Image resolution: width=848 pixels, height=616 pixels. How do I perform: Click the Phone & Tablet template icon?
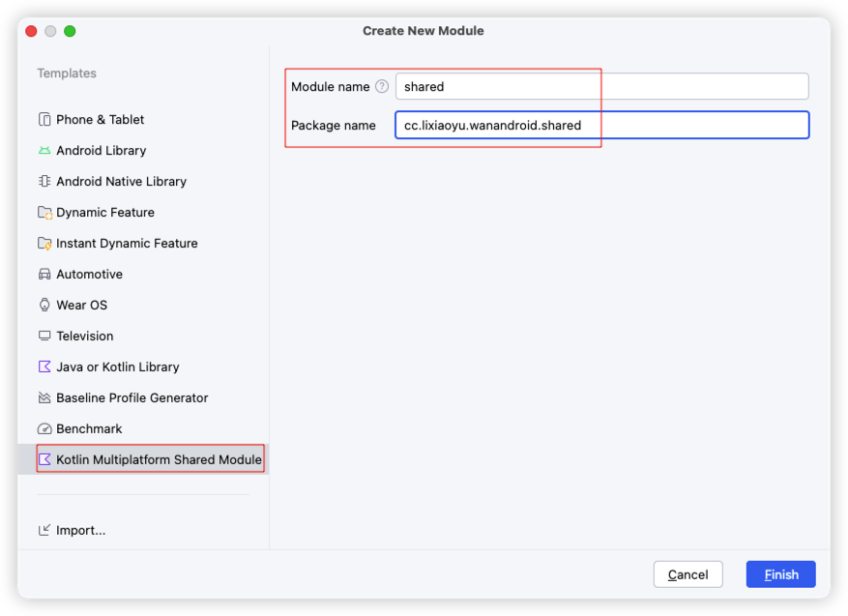coord(44,120)
